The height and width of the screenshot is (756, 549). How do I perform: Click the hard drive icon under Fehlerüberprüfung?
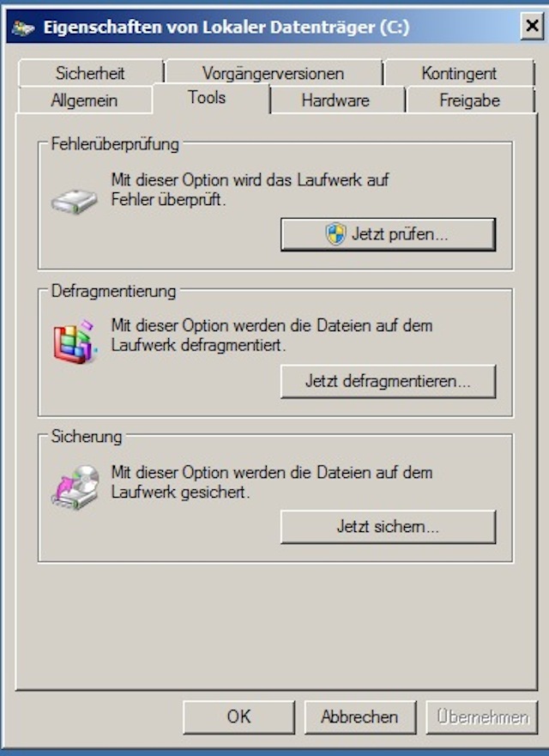(x=75, y=201)
